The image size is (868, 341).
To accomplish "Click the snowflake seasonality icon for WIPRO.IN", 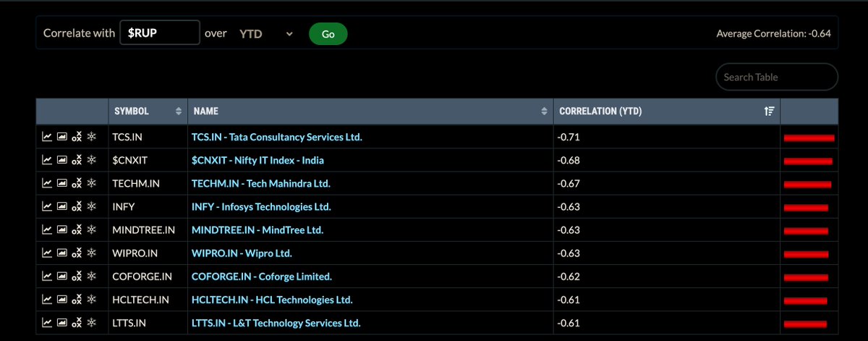I will (x=91, y=253).
